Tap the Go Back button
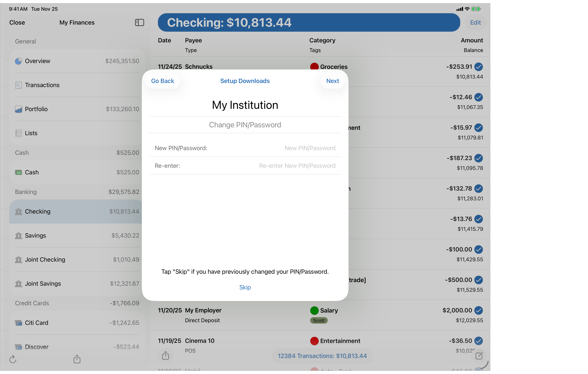The image size is (588, 374). coord(162,81)
